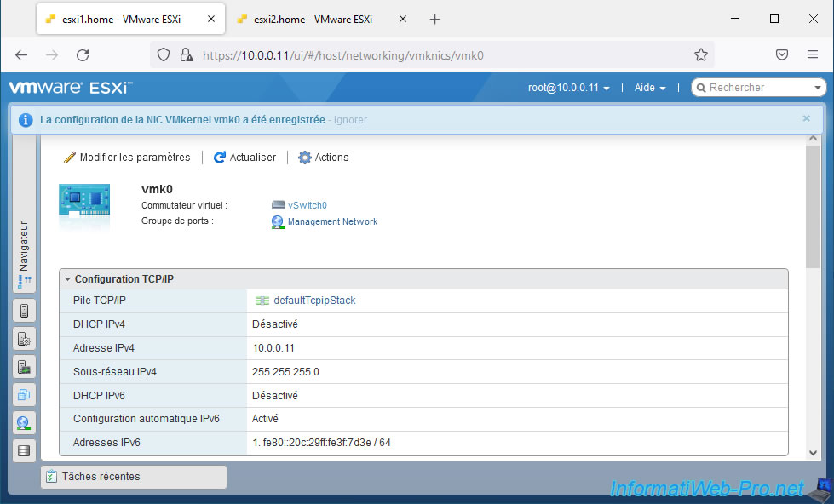Select the Activé value for IPv6 autoconfiguration
834x504 pixels.
[265, 419]
